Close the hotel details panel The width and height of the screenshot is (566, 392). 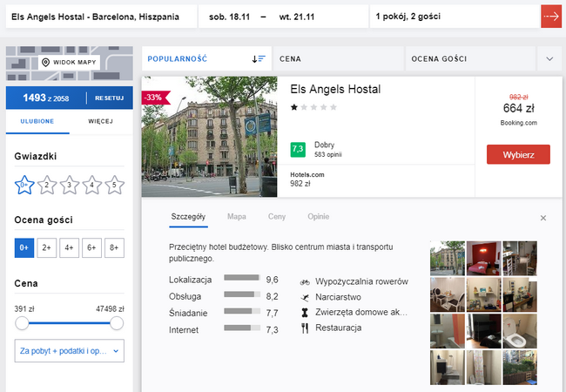pos(543,218)
